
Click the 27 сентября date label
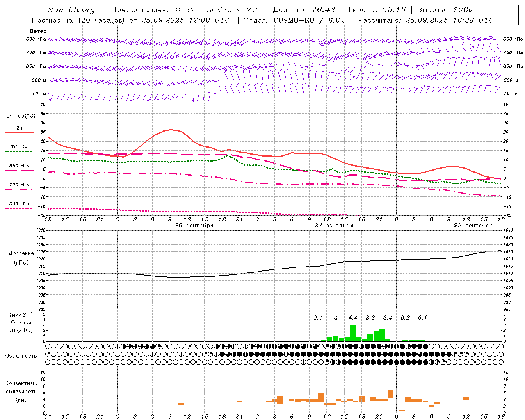click(x=333, y=226)
